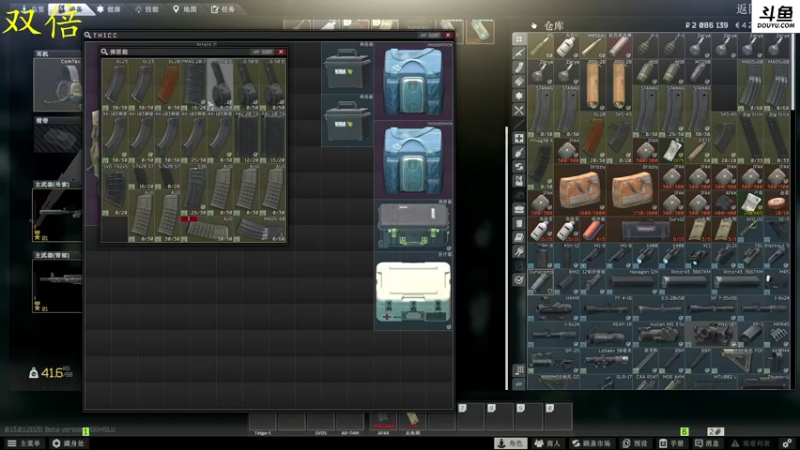The height and width of the screenshot is (450, 800).
Task: Select the barter swap-arrows filter icon
Action: click(519, 166)
